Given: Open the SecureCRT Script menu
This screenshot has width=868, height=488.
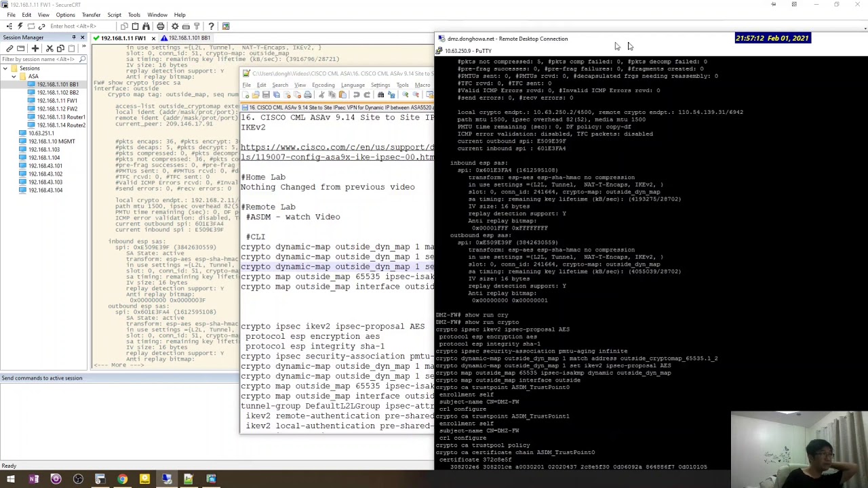Looking at the screenshot, I should tap(114, 15).
